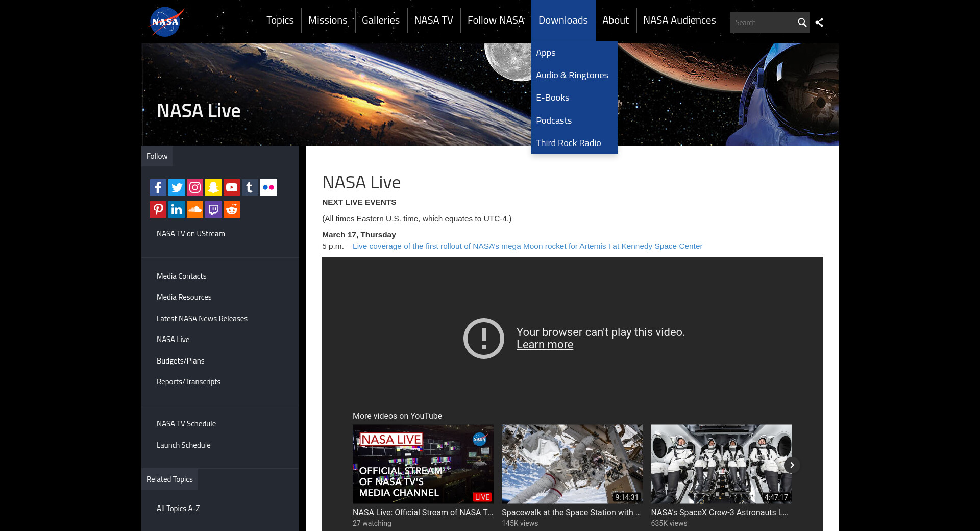The image size is (980, 531).
Task: Open NASA's Twitter page icon
Action: (x=177, y=187)
